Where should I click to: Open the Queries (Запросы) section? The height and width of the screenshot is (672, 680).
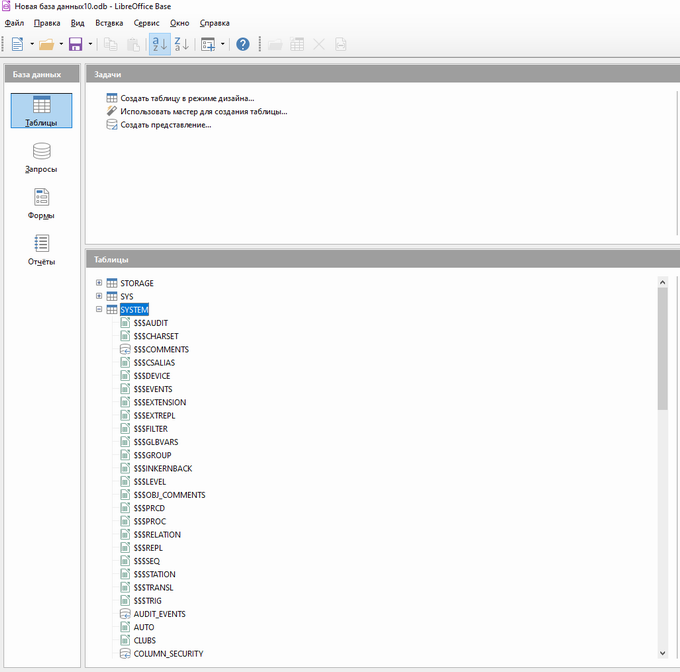pos(42,158)
